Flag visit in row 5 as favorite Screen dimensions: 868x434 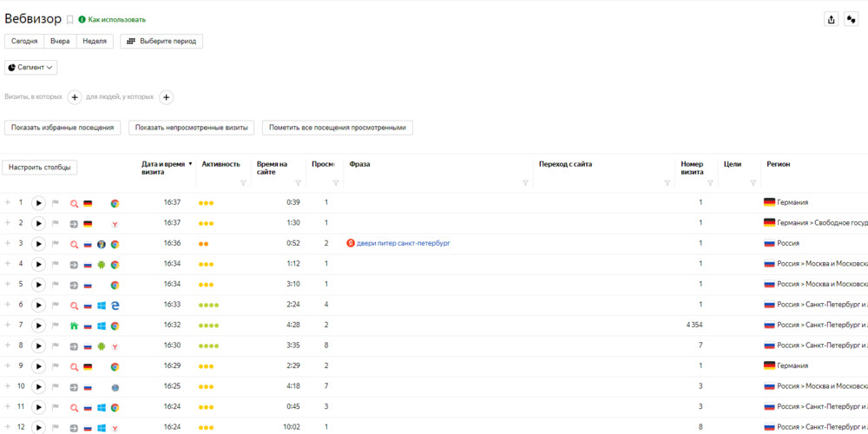[56, 285]
